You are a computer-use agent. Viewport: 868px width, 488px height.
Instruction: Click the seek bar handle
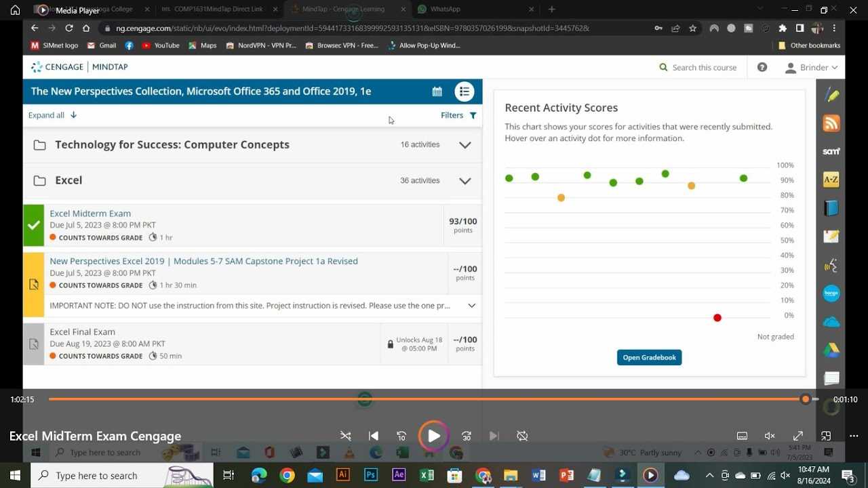coord(806,399)
